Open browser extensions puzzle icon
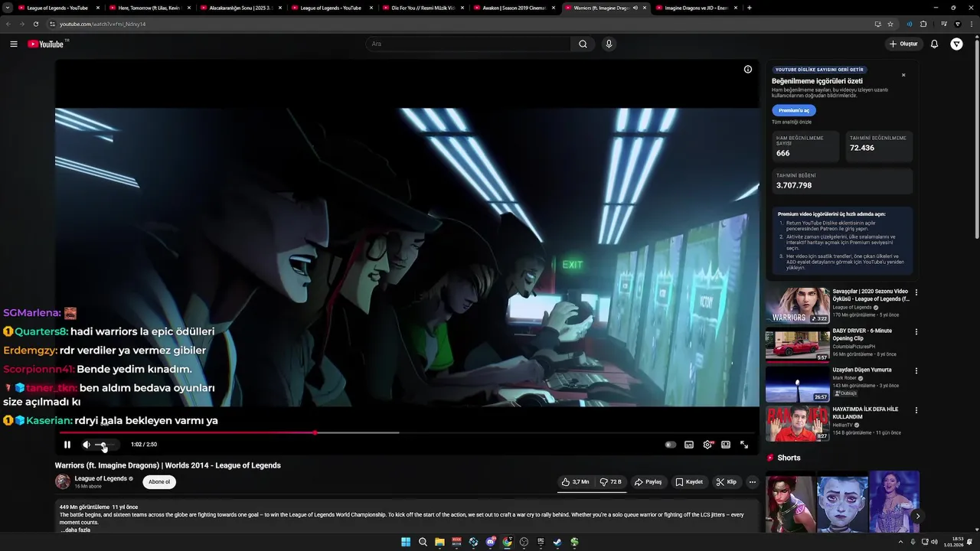The width and height of the screenshot is (980, 551). (923, 24)
